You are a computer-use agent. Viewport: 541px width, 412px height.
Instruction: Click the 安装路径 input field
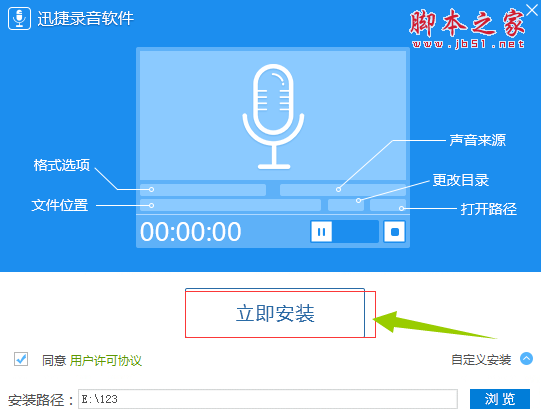[x=268, y=399]
